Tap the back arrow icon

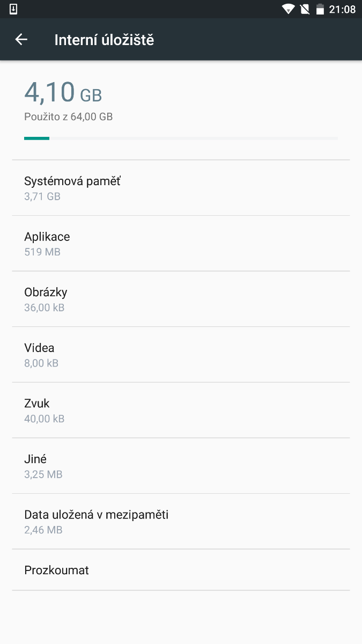(x=21, y=40)
